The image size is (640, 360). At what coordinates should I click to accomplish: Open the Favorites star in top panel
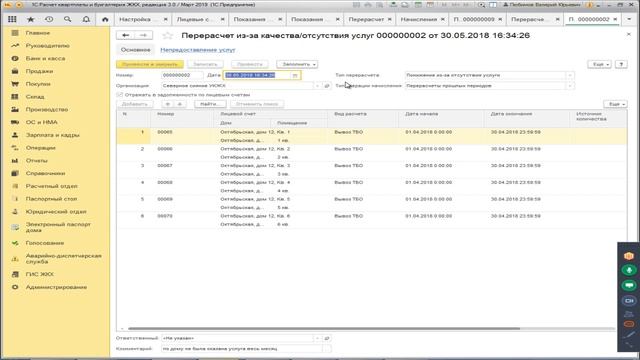pos(31,19)
